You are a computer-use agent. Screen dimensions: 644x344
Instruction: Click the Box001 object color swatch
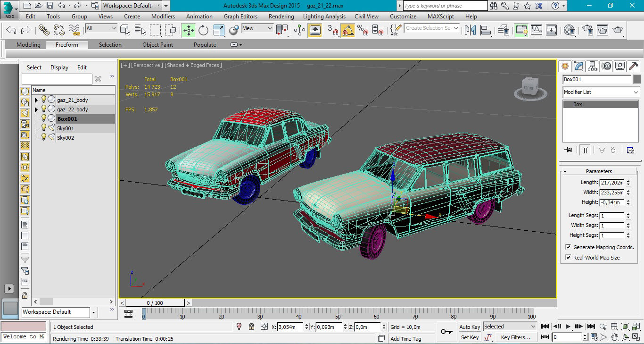click(x=636, y=79)
